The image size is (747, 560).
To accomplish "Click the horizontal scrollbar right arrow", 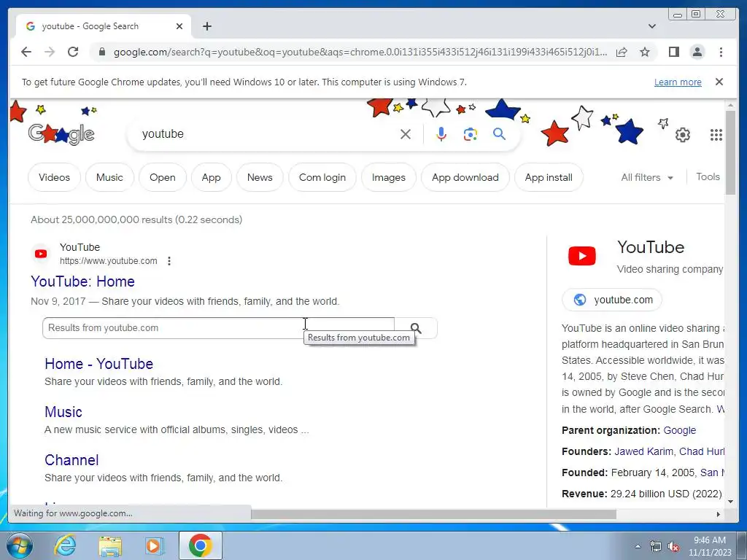I will (719, 514).
